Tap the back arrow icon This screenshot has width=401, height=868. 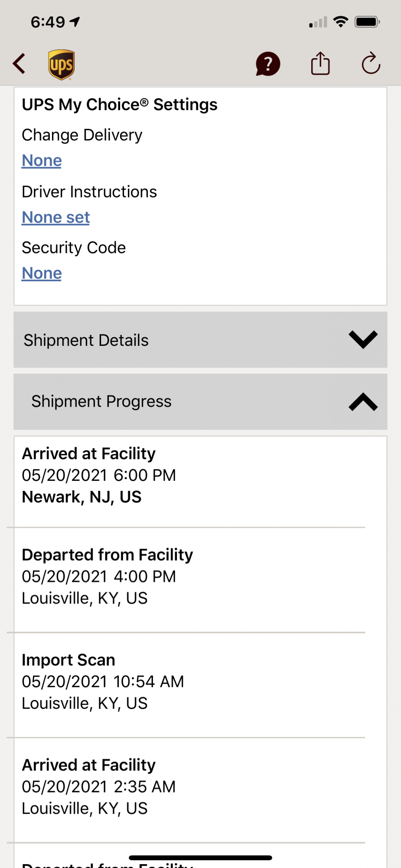pyautogui.click(x=20, y=64)
